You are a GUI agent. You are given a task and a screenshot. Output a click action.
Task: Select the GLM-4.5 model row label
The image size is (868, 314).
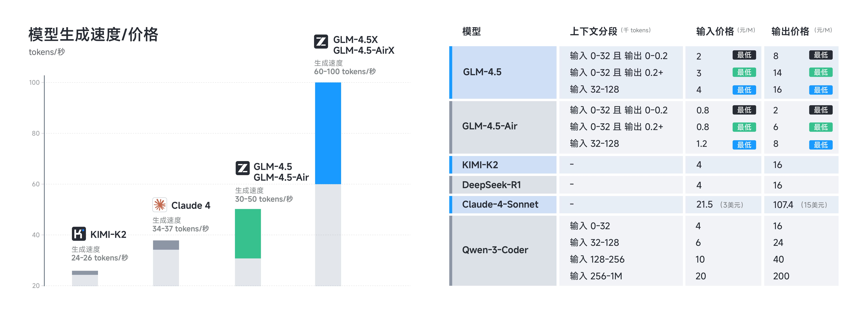[482, 72]
